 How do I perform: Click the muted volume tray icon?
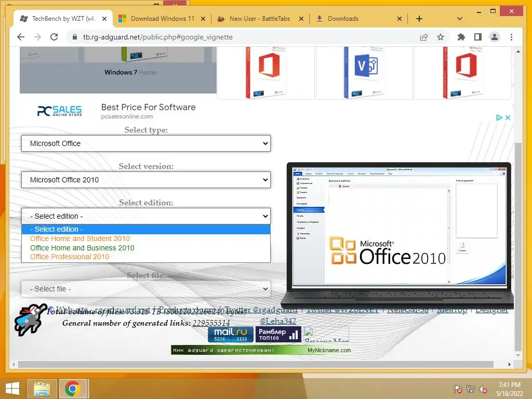[483, 389]
